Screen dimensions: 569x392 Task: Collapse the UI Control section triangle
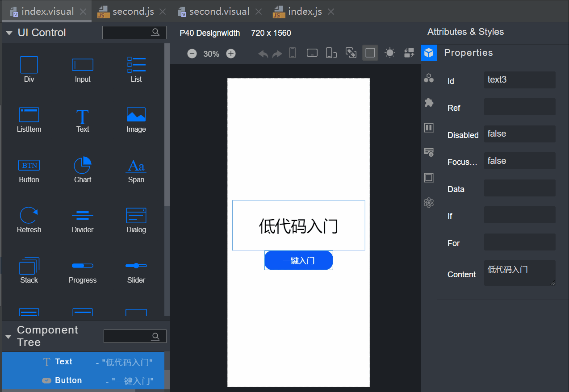(8, 33)
